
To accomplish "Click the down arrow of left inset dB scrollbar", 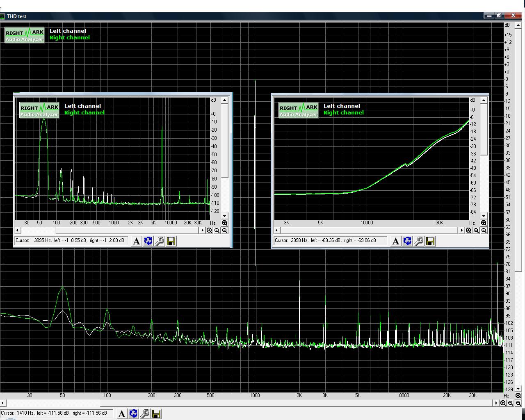I will pyautogui.click(x=225, y=216).
